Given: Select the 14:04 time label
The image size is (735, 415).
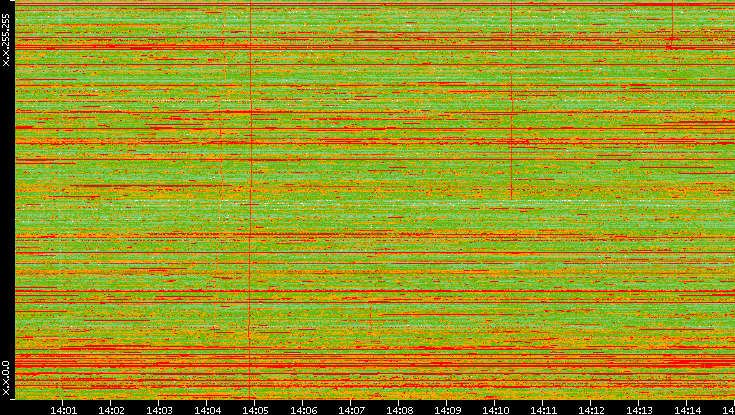Looking at the screenshot, I should pyautogui.click(x=207, y=410).
